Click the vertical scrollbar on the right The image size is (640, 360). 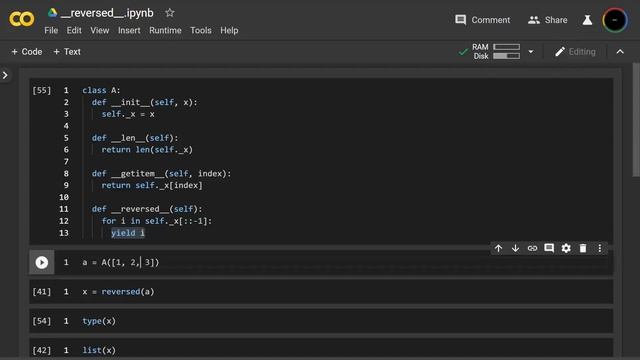click(x=636, y=120)
